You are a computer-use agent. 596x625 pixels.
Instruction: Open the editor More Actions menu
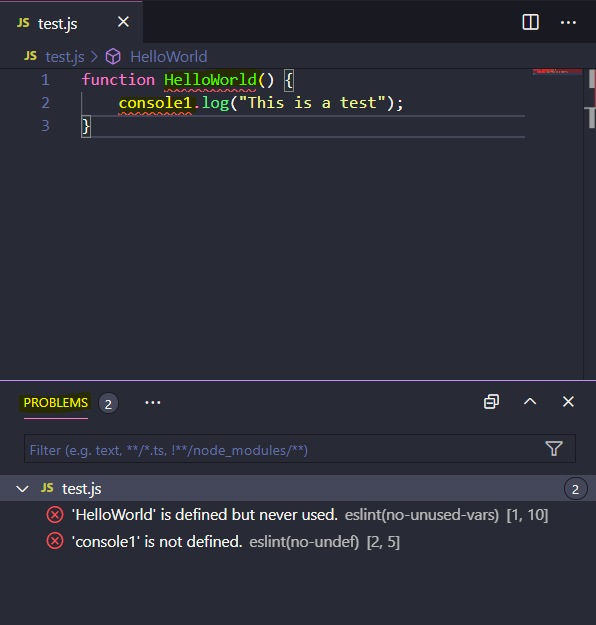568,23
